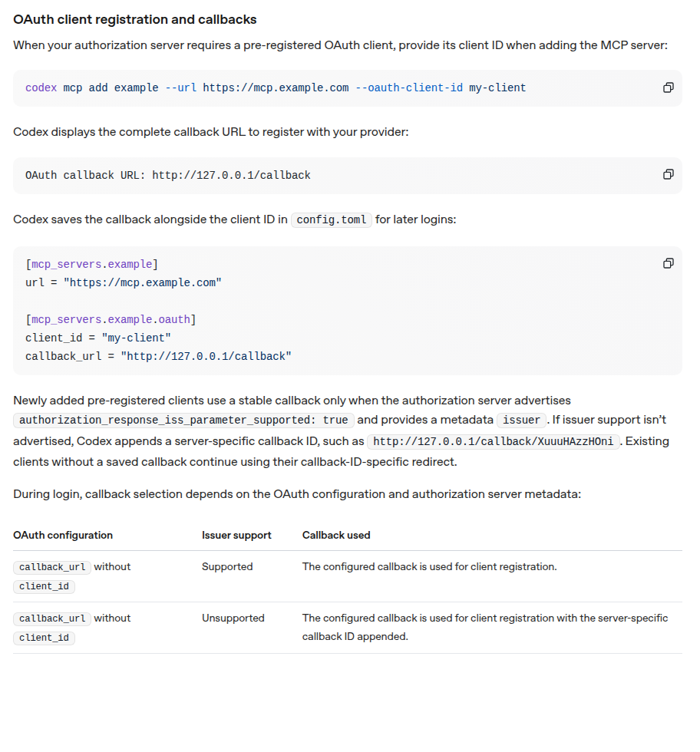Image resolution: width=700 pixels, height=752 pixels.
Task: Click the authorization_response_iss_parameter_supported: true code chip
Action: click(183, 421)
